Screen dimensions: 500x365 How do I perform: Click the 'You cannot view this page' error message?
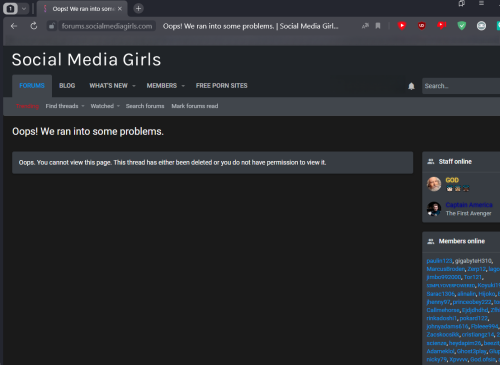pyautogui.click(x=172, y=162)
